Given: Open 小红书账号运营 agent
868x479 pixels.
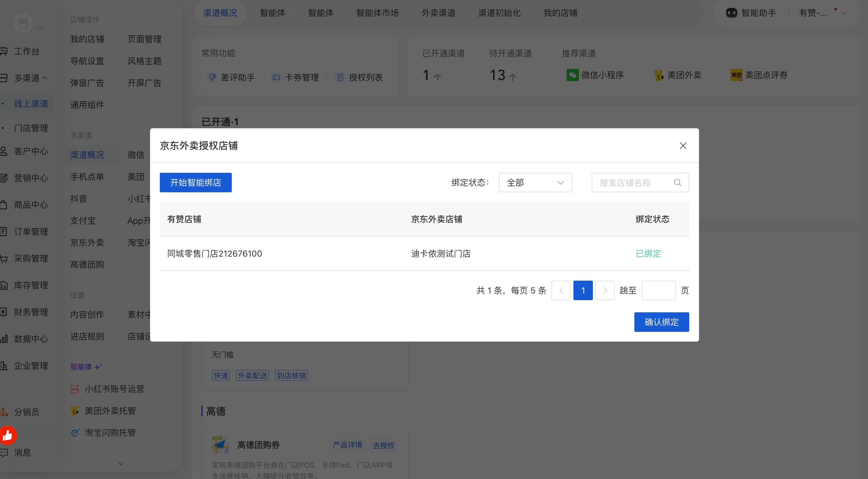Looking at the screenshot, I should point(107,389).
